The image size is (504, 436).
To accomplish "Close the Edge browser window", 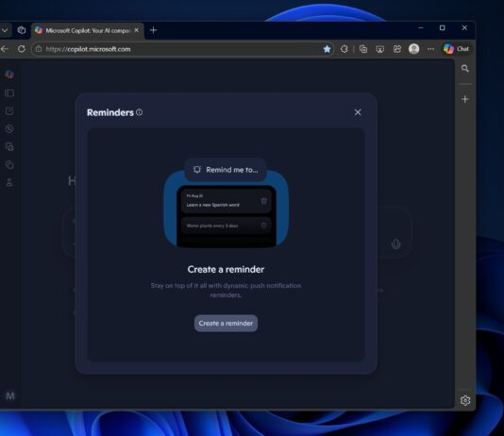I will (464, 28).
